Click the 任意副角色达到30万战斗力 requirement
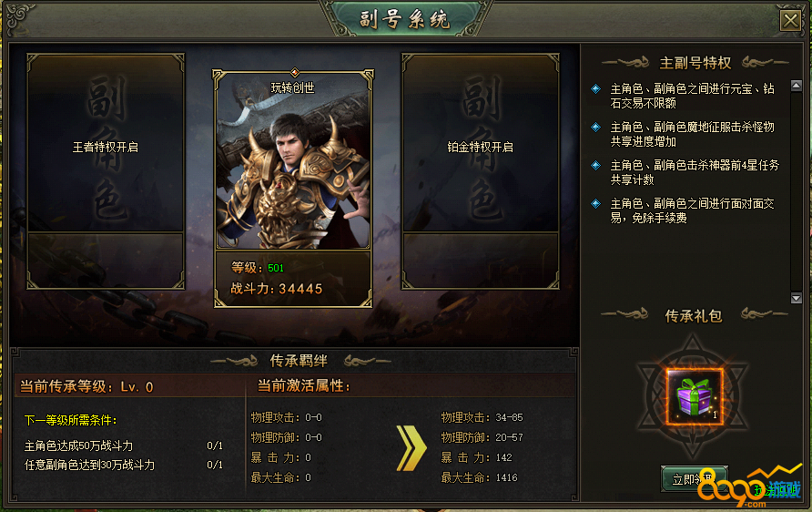Screen dimensions: 812x512 [x=89, y=465]
